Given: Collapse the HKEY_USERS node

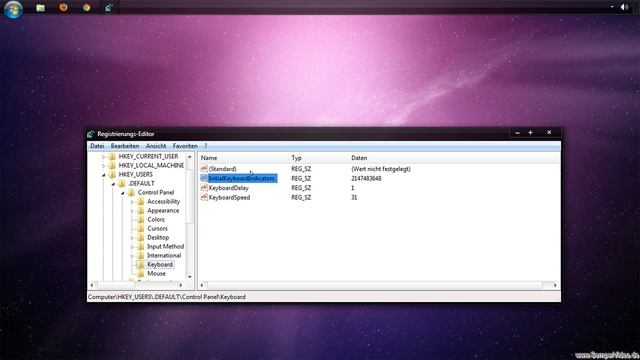Looking at the screenshot, I should point(104,175).
